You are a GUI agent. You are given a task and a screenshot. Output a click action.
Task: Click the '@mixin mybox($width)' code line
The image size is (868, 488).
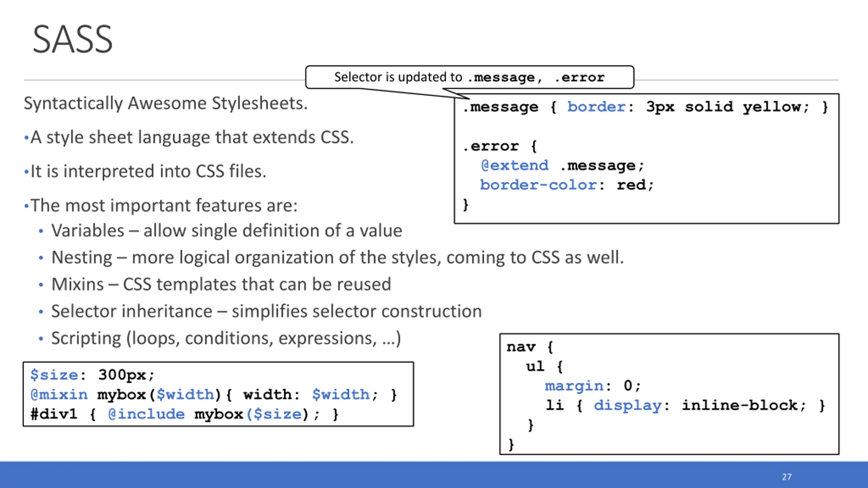pos(214,395)
